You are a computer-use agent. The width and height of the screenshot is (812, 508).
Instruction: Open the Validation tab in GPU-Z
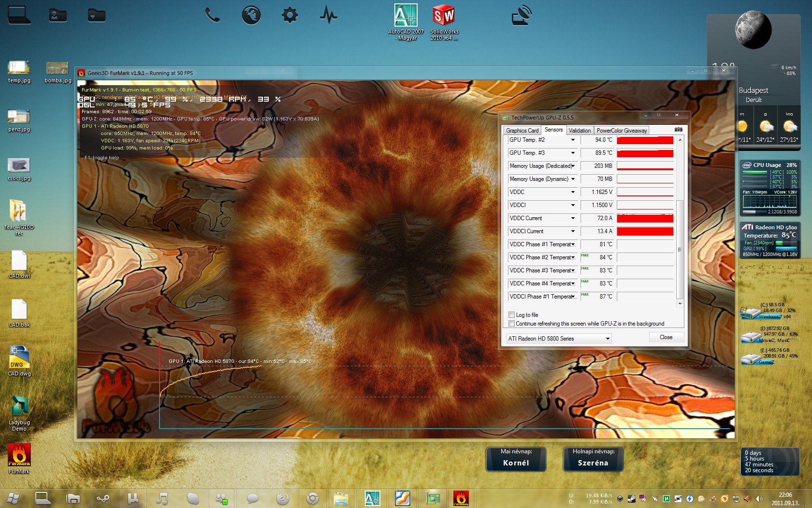(x=580, y=131)
